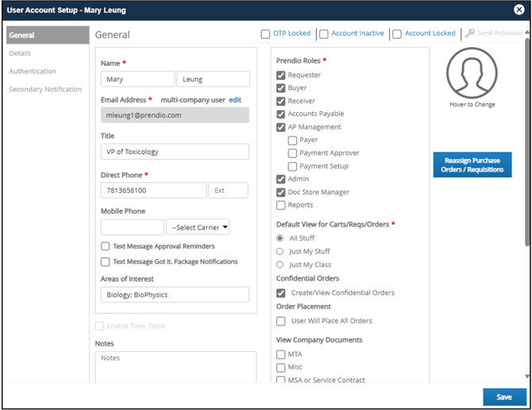532x410 pixels.
Task: Uncheck the Requester role
Action: (x=281, y=75)
